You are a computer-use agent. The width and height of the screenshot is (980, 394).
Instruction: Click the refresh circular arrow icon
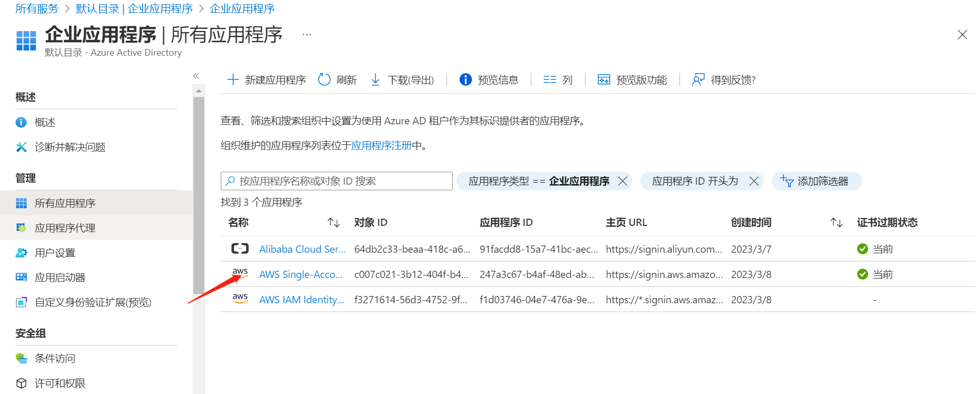click(324, 79)
